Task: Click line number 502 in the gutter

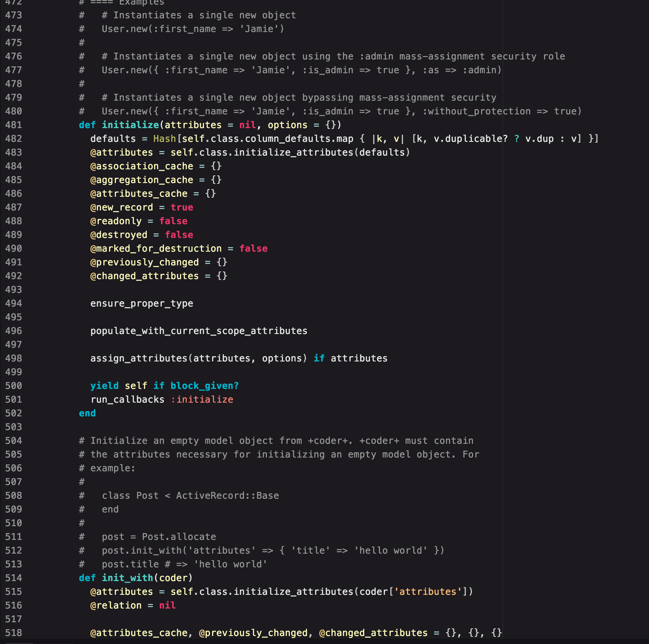Action: 13,413
